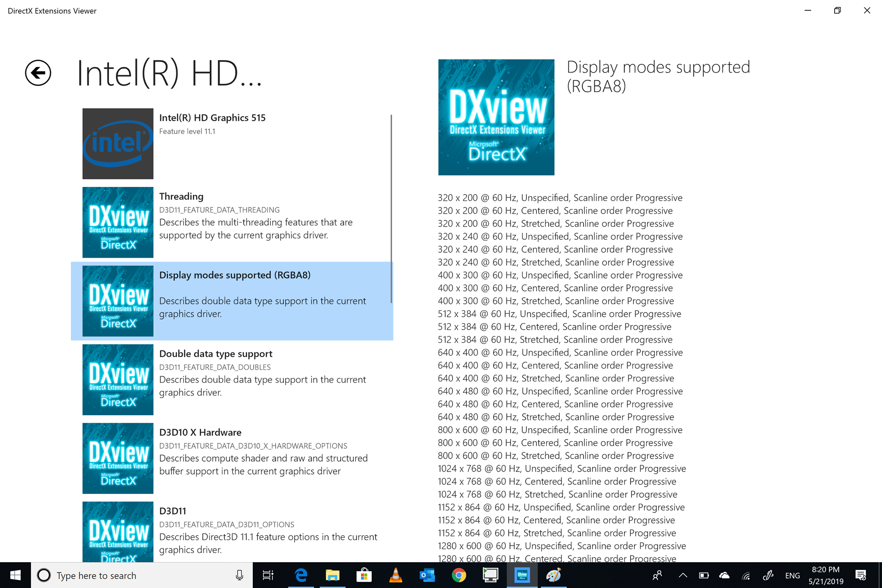882x588 pixels.
Task: Expand hidden system tray icons
Action: [x=683, y=575]
